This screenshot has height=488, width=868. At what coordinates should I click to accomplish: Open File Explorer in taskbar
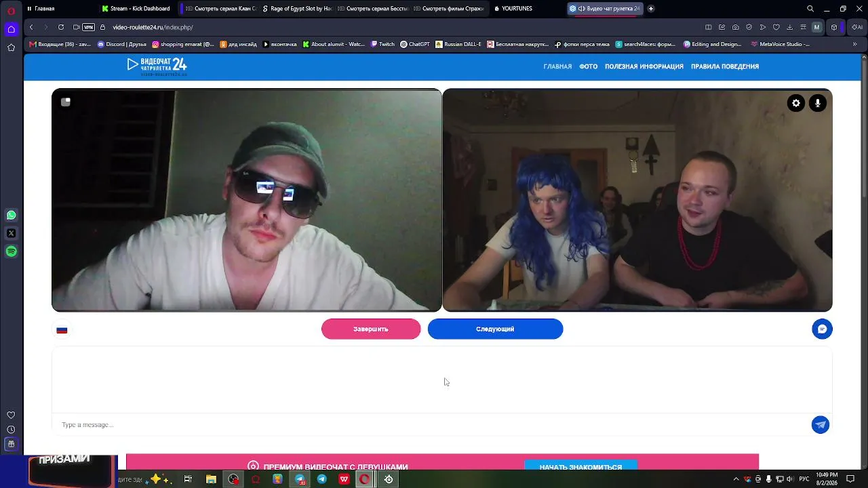211,479
